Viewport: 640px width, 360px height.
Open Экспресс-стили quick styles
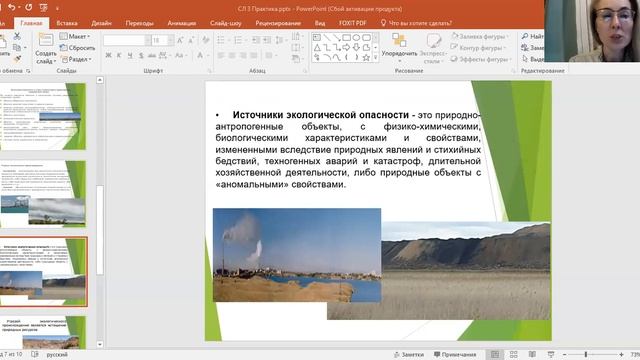point(433,48)
